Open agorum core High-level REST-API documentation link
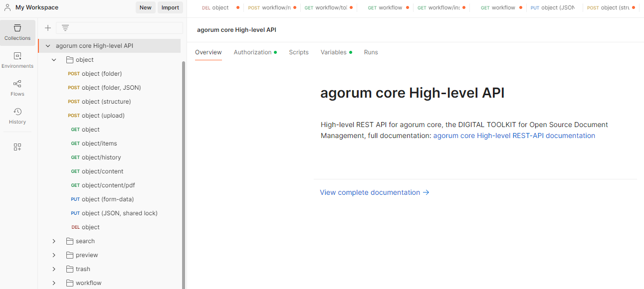This screenshot has height=289, width=644. coord(514,136)
